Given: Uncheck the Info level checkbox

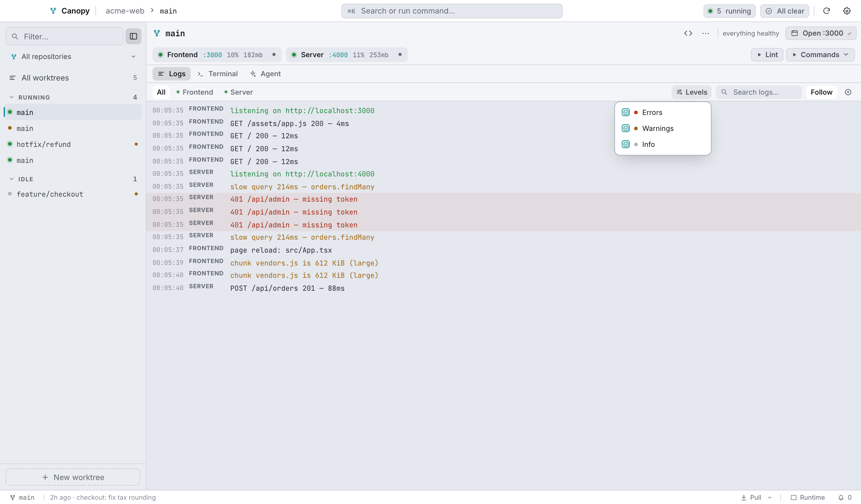Looking at the screenshot, I should pyautogui.click(x=625, y=144).
